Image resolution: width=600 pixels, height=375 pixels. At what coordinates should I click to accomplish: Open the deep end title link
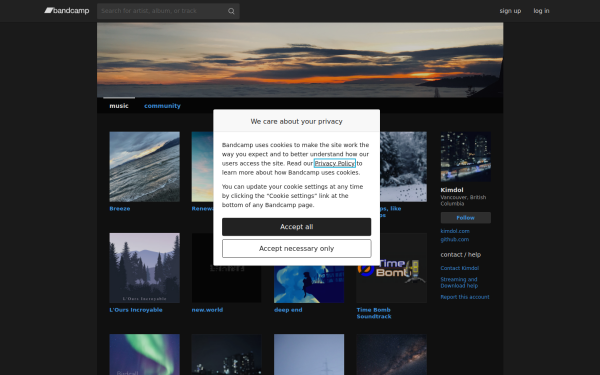pyautogui.click(x=288, y=310)
